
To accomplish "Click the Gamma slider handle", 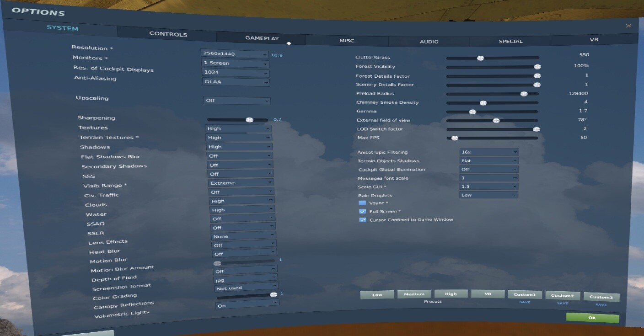I will [x=473, y=112].
